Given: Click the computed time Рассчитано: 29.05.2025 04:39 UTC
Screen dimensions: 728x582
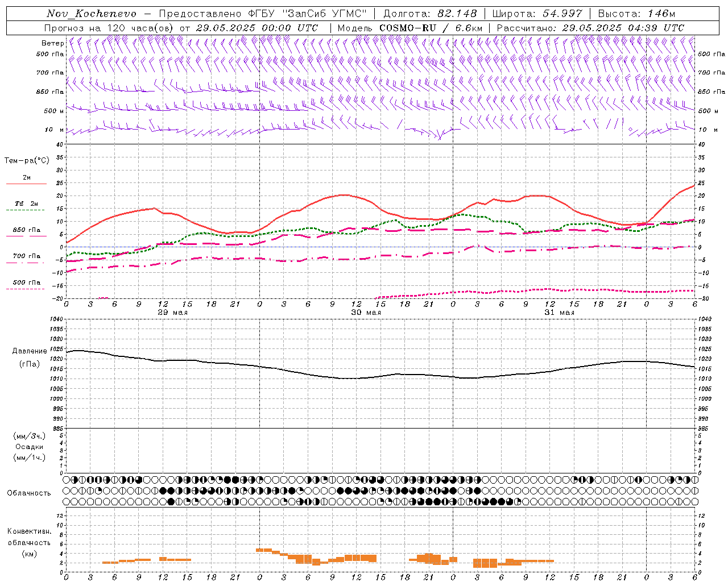Looking at the screenshot, I should click(591, 28).
